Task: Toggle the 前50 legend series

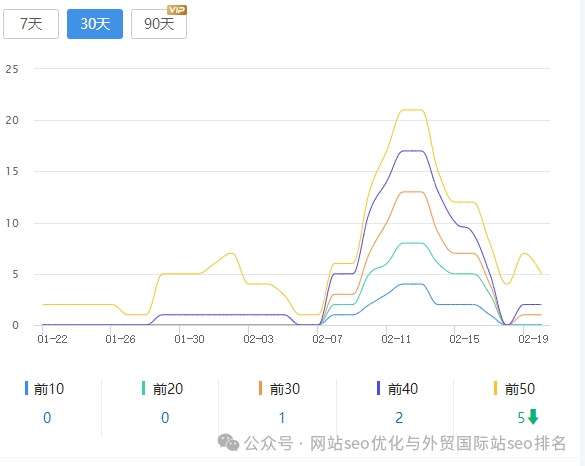Action: [514, 389]
